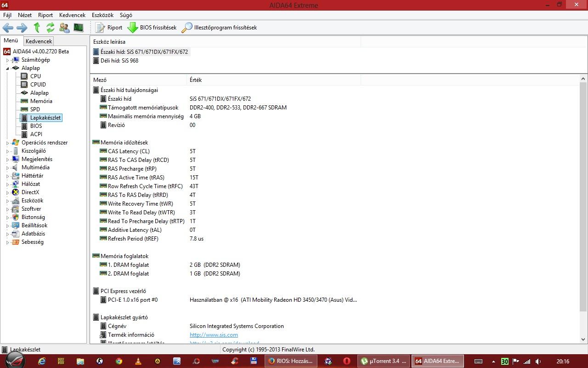Screen dimensions: 588x368
Task: Expand the Kiszolgáló tree node
Action: (x=7, y=151)
